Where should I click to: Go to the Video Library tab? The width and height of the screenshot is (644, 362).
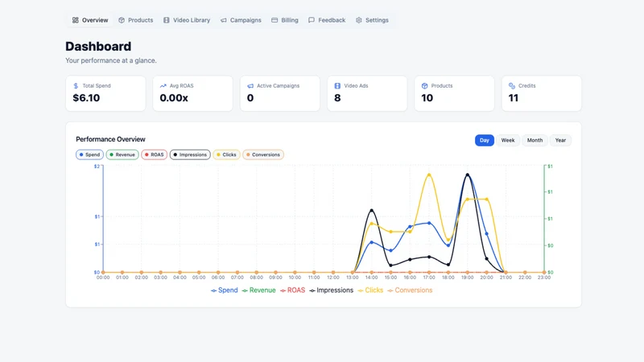(187, 20)
